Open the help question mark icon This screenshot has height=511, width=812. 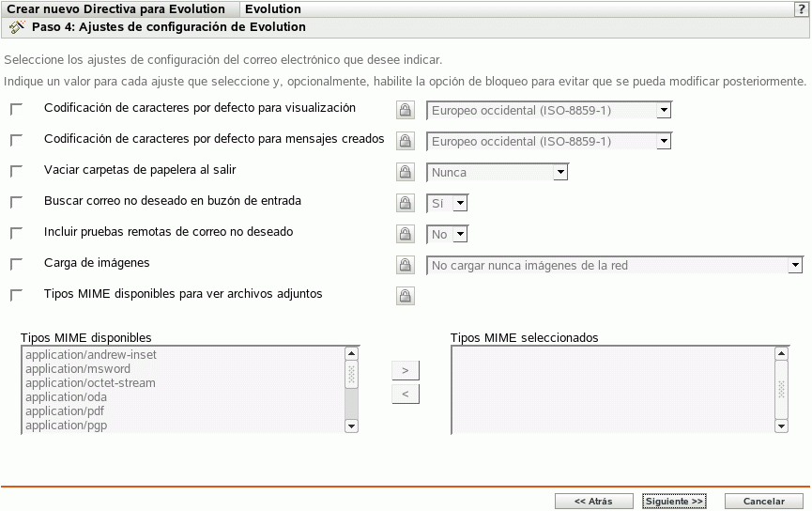coord(801,9)
